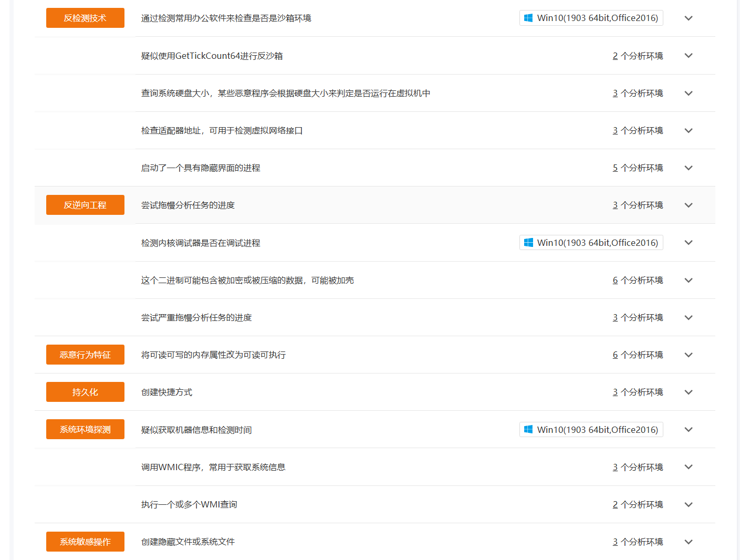Select text 将可读可写的内存属性改为可读可执行
Image resolution: width=740 pixels, height=560 pixels.
[x=214, y=355]
